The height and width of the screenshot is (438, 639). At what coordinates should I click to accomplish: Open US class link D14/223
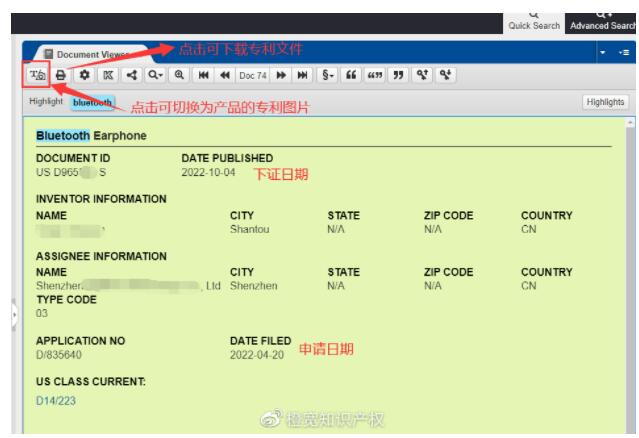point(56,401)
